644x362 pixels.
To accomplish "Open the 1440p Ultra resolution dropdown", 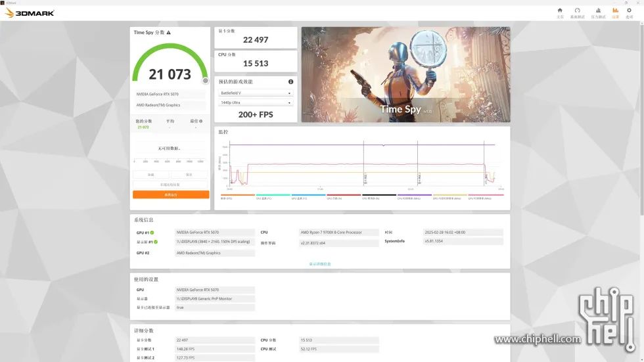I will tap(256, 102).
